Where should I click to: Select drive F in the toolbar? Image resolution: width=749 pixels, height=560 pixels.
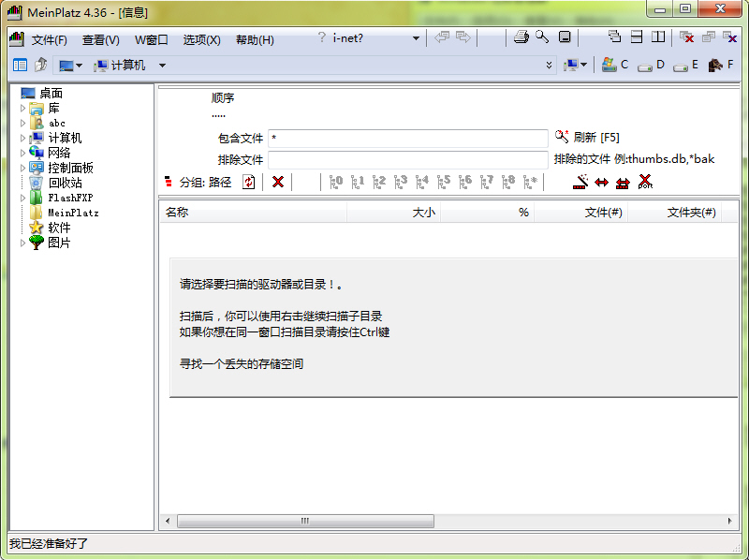coord(721,65)
